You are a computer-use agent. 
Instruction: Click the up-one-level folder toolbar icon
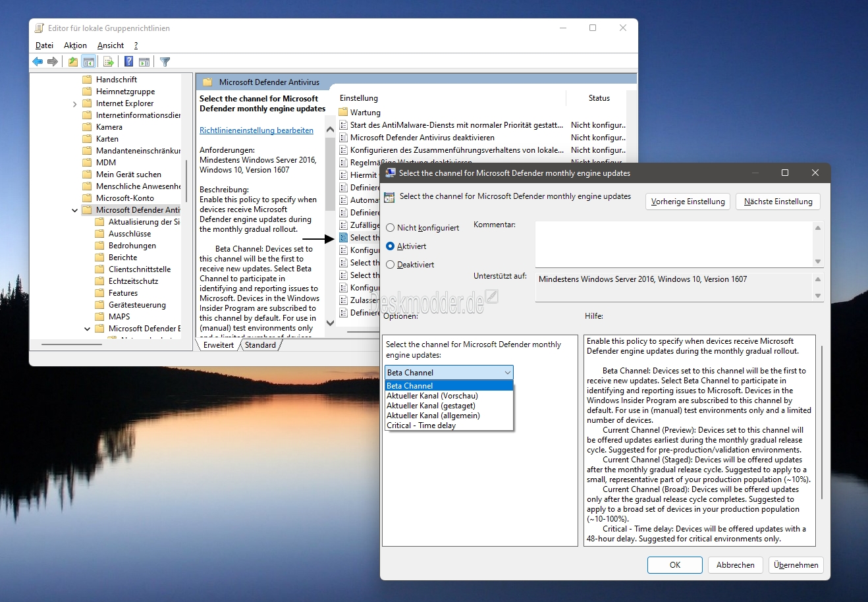tap(73, 62)
